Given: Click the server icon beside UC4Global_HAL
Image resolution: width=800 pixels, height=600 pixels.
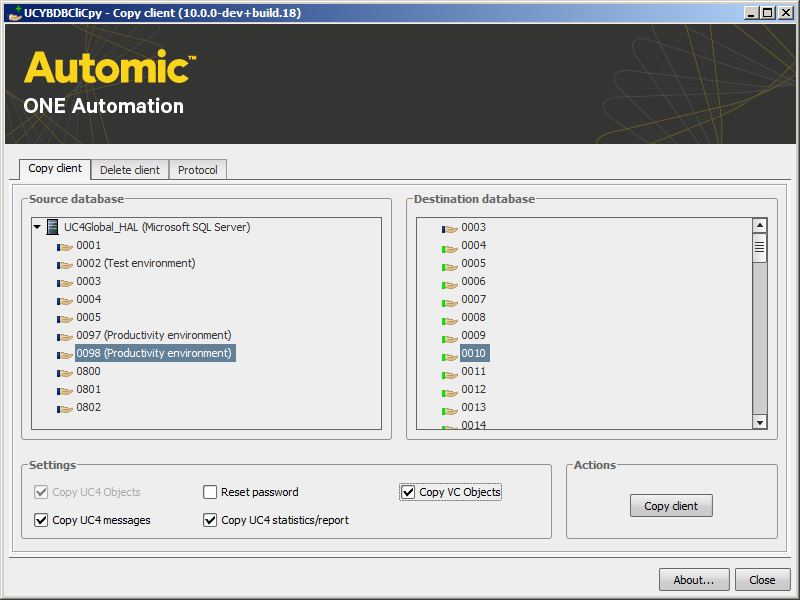Looking at the screenshot, I should tap(52, 227).
